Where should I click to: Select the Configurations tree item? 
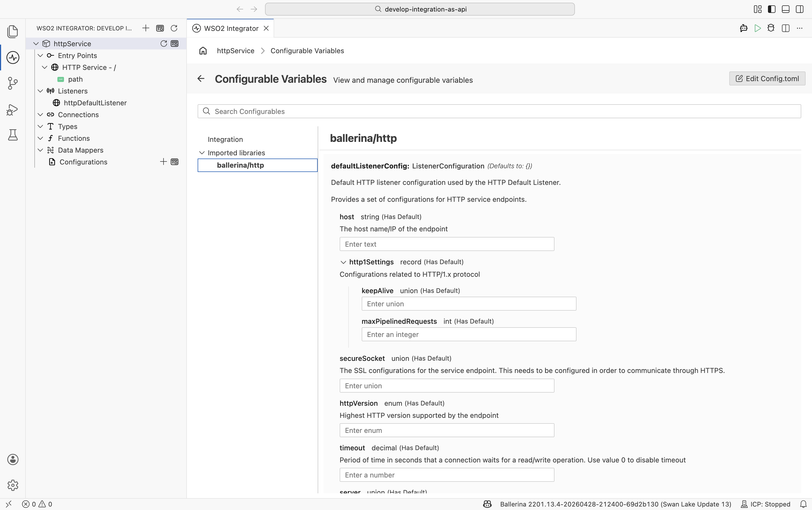tap(83, 162)
